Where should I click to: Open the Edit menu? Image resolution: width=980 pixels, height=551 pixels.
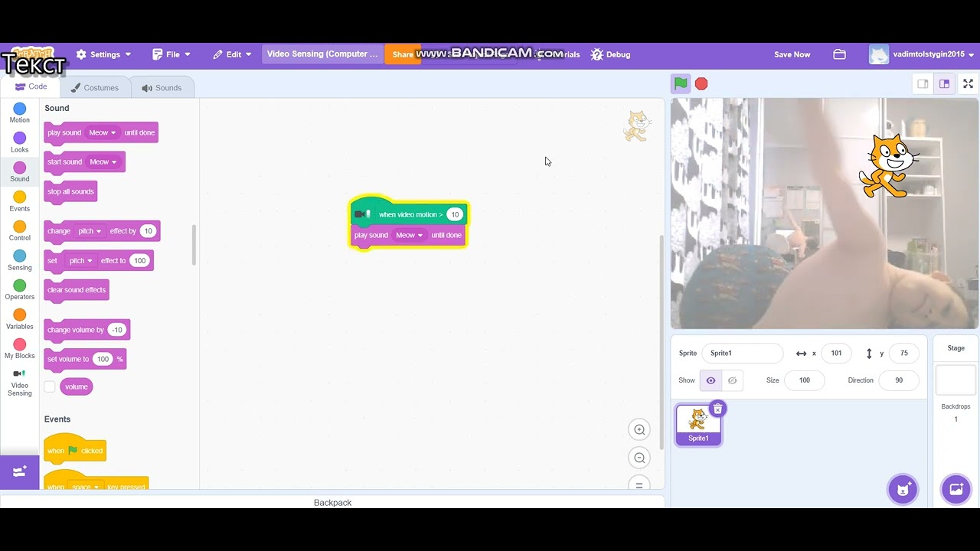(232, 54)
